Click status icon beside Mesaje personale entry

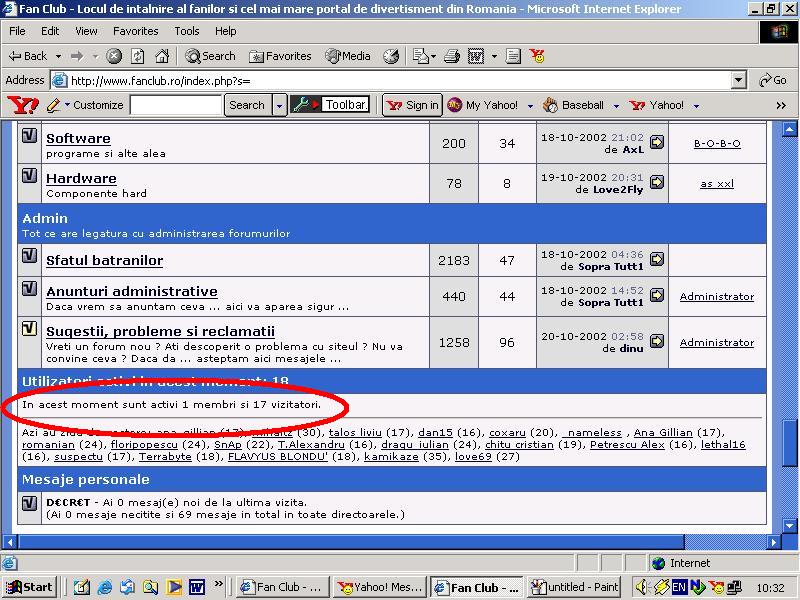tap(30, 503)
